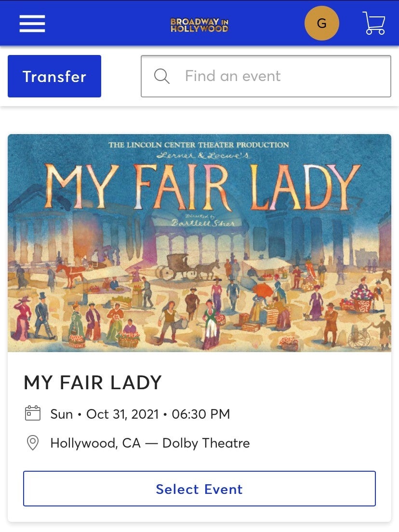This screenshot has height=532, width=399.
Task: Click the Lincoln Center Theater Production poster text
Action: 199,145
